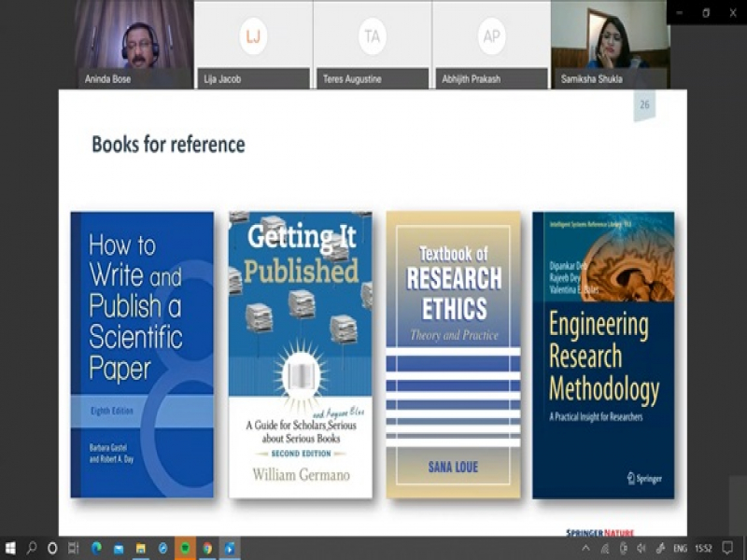This screenshot has height=560, width=747.
Task: Click the 'Engineering Research Methodology' book cover
Action: 603,355
